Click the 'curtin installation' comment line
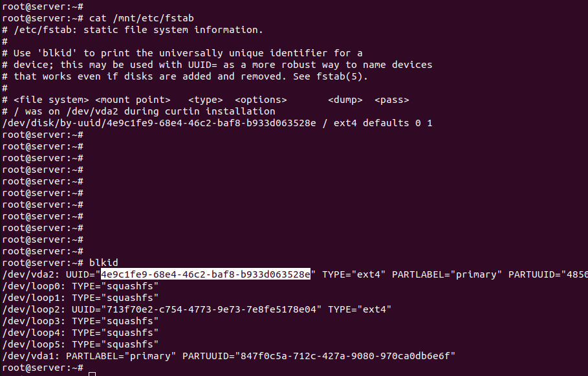 point(138,111)
